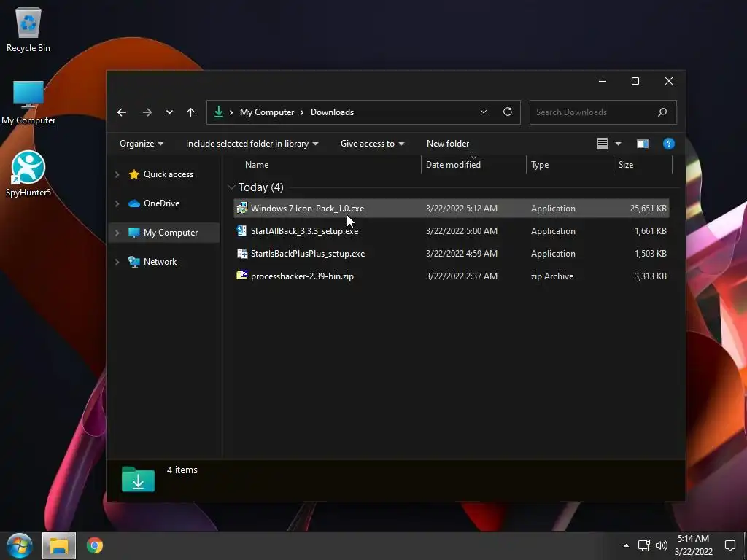Screen dimensions: 747x560
Task: Open File Explorer from the taskbar
Action: [x=59, y=545]
